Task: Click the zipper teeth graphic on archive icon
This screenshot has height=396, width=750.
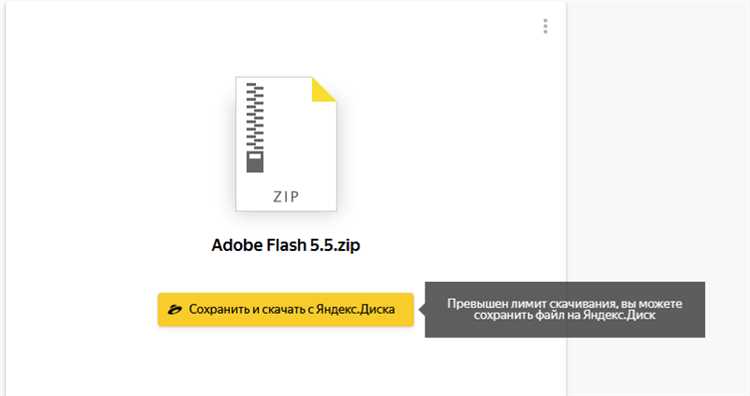Action: 255,116
